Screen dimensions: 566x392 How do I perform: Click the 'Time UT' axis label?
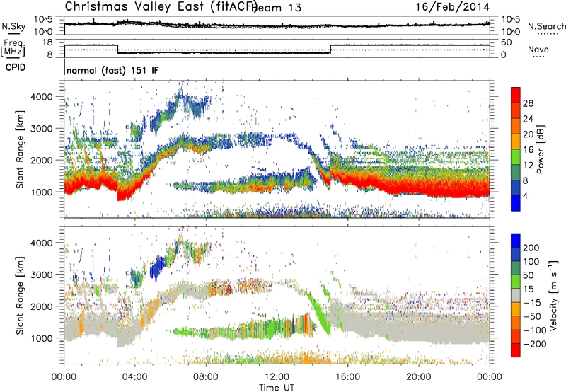click(x=277, y=387)
